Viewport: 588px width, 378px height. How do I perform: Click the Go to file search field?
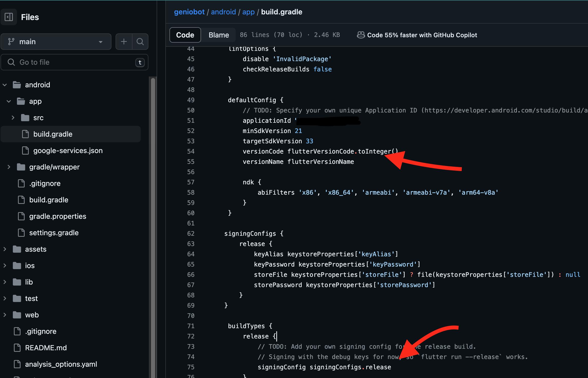pos(74,62)
